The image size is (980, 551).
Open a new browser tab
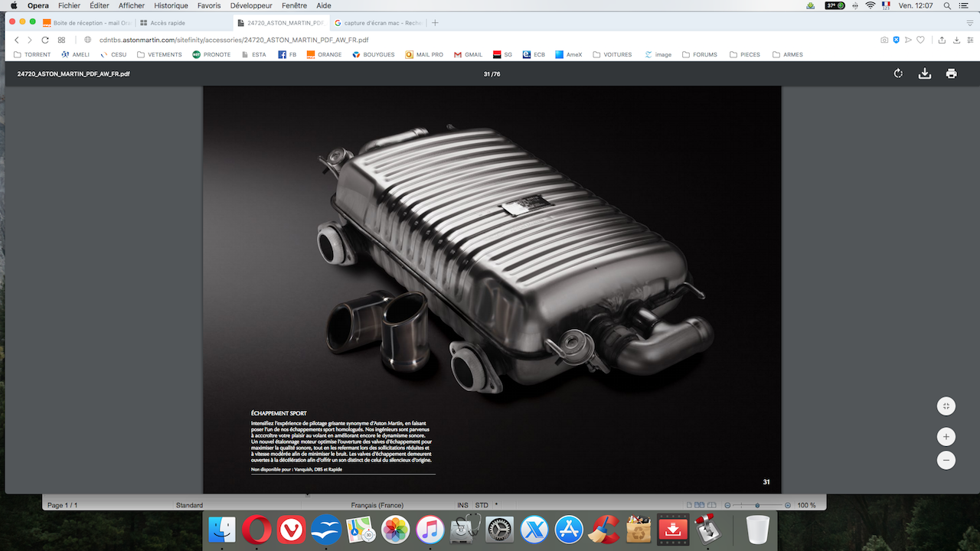(x=435, y=23)
